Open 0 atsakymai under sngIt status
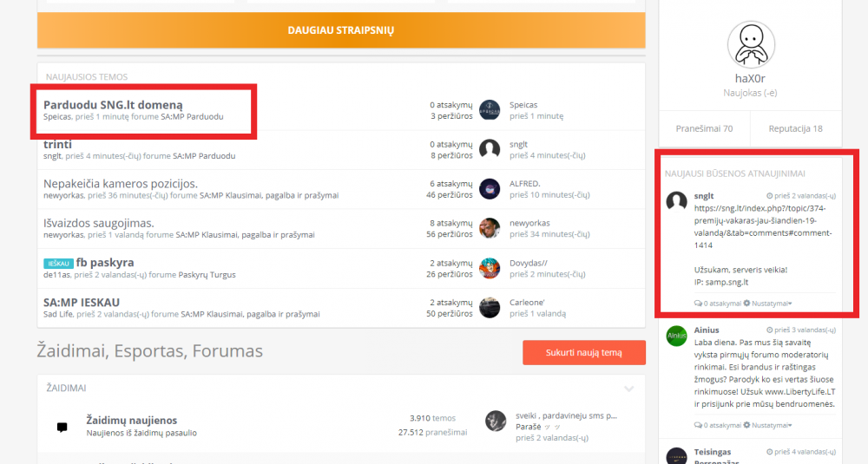This screenshot has height=464, width=868. pyautogui.click(x=718, y=303)
